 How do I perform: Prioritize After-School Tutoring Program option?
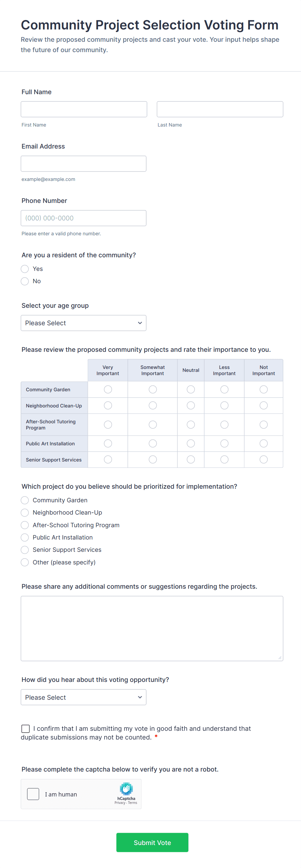click(x=25, y=525)
